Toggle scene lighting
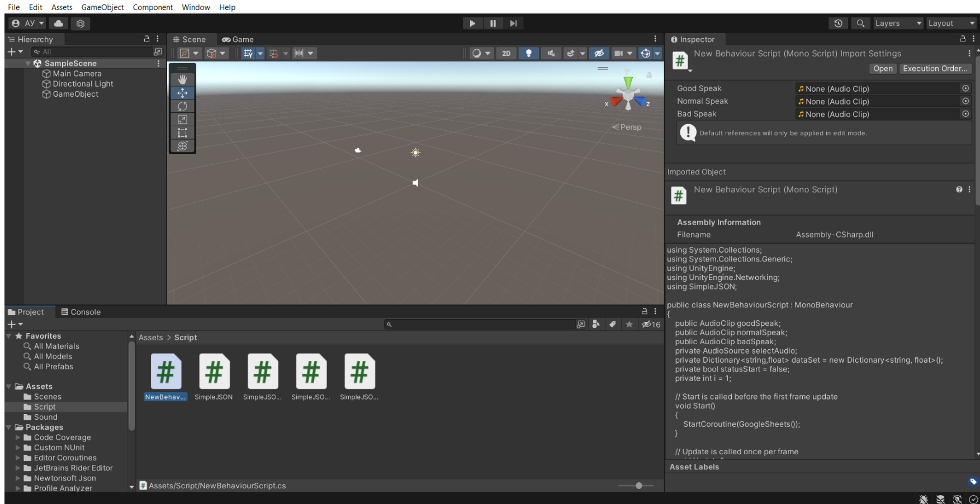 click(x=528, y=53)
